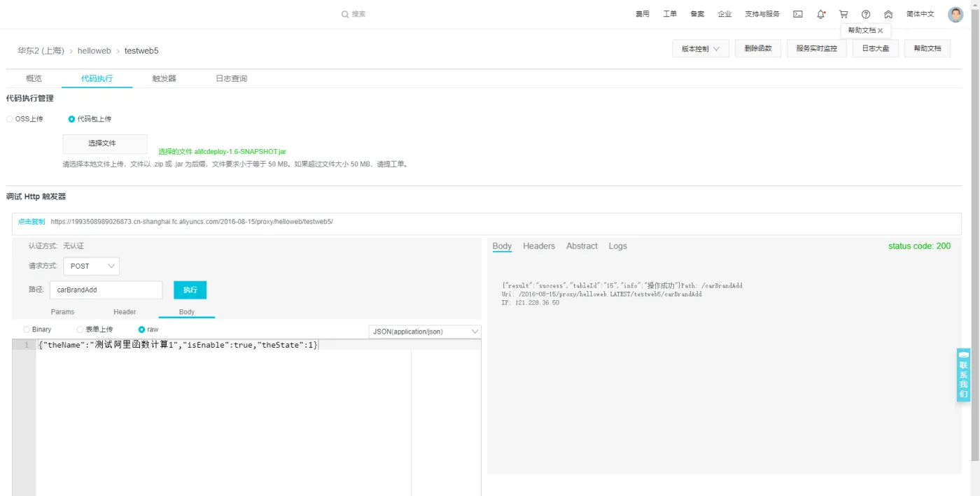Open the POST request method dropdown
Viewport: 980px width, 496px height.
coord(91,266)
